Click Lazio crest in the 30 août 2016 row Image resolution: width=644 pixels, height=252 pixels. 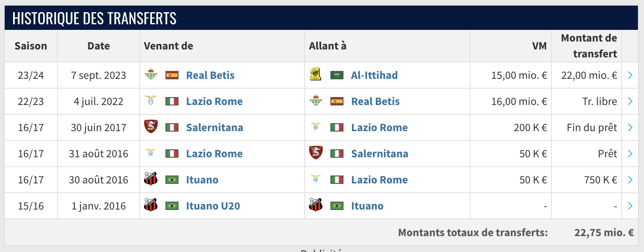pyautogui.click(x=316, y=180)
